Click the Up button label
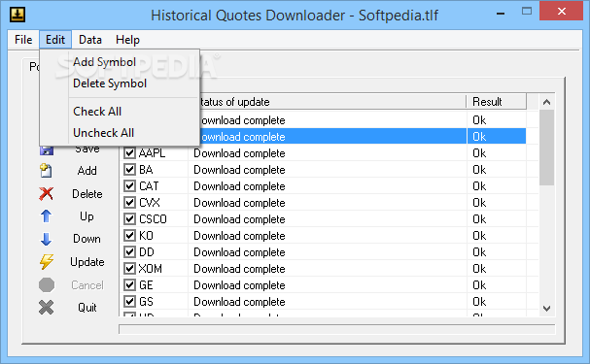This screenshot has height=364, width=590. 87,216
